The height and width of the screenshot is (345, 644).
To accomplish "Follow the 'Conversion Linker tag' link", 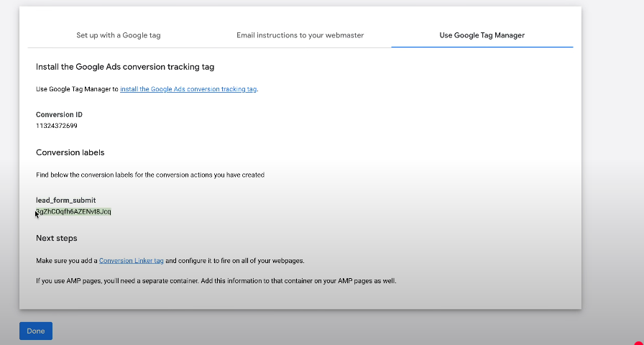I will [x=132, y=260].
